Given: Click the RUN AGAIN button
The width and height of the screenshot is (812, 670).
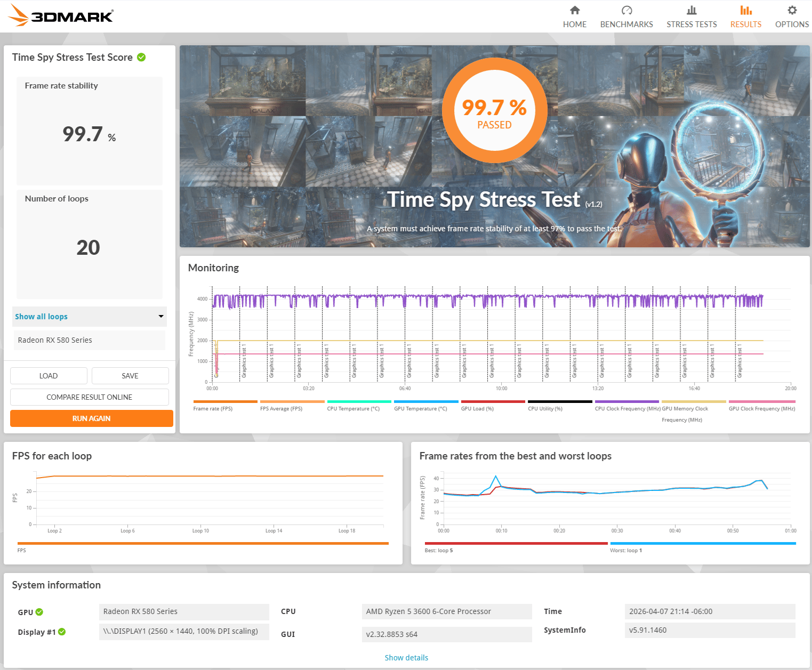Looking at the screenshot, I should click(92, 418).
